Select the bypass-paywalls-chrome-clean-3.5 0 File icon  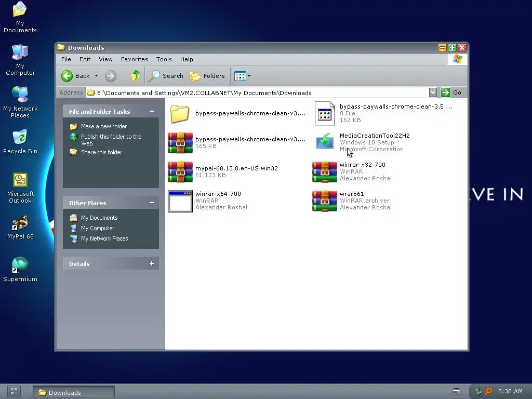pyautogui.click(x=325, y=114)
